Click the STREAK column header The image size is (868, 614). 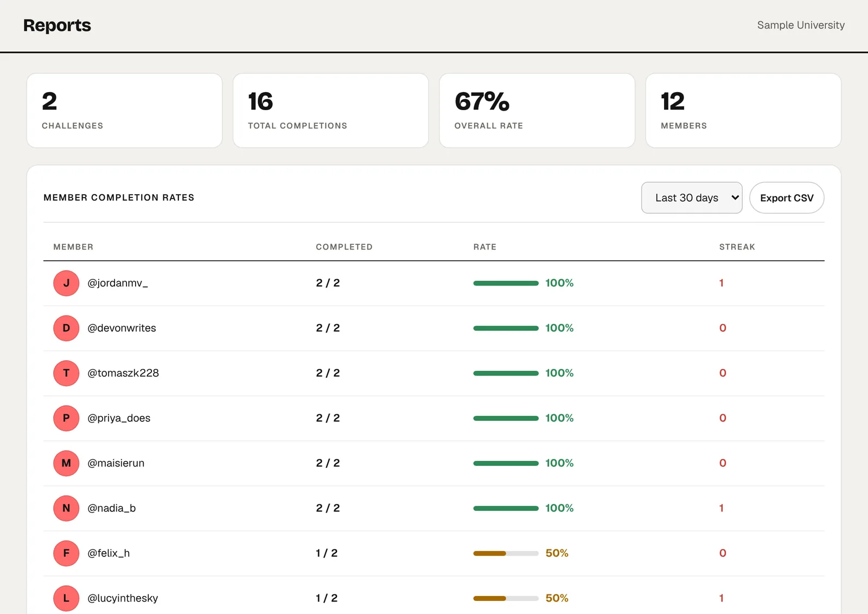[737, 247]
